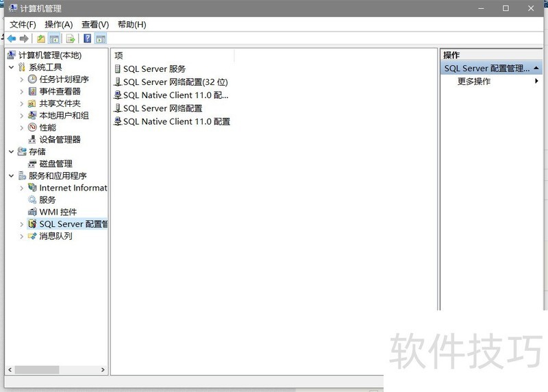
Task: Expand the 任务计划程序 tree node
Action: coord(22,79)
